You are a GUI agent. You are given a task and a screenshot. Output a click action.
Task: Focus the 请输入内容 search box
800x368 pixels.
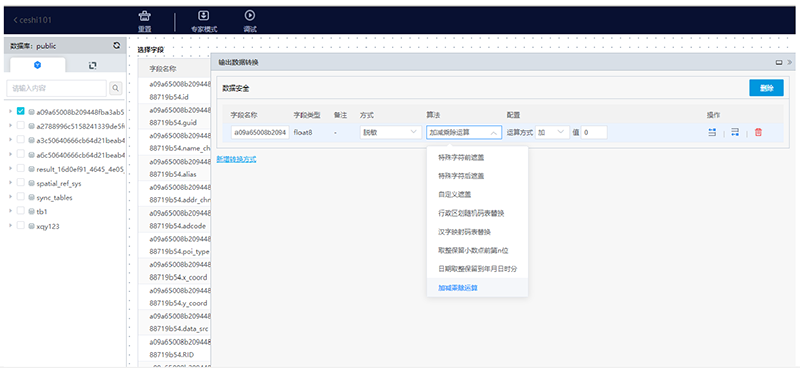coord(56,88)
